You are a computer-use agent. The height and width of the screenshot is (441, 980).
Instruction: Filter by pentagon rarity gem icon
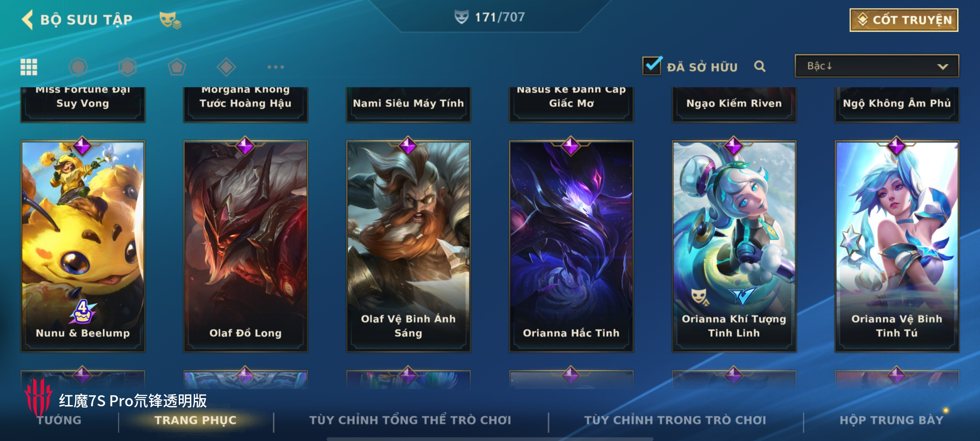pos(177,67)
